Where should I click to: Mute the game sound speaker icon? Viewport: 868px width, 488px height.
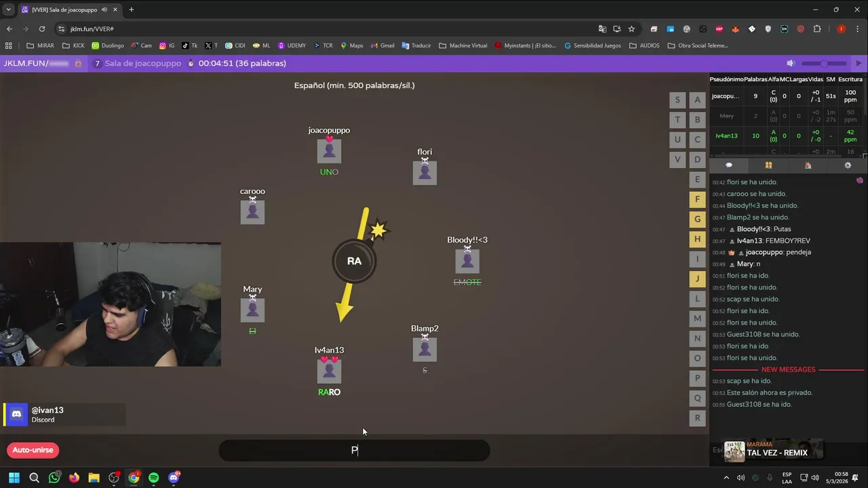791,63
